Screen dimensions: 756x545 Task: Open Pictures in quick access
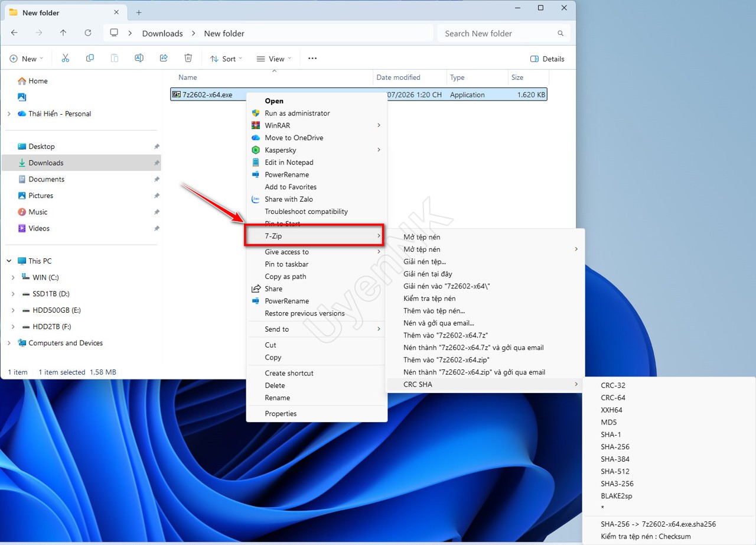[x=41, y=196]
